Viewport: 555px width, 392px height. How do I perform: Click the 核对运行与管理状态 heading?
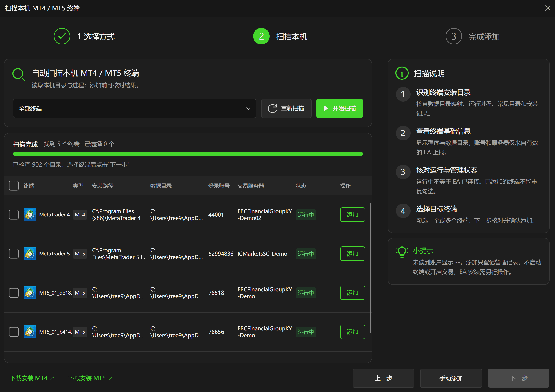pos(446,170)
